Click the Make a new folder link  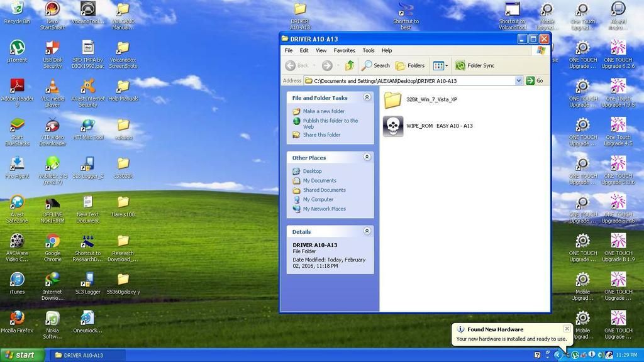pos(323,111)
